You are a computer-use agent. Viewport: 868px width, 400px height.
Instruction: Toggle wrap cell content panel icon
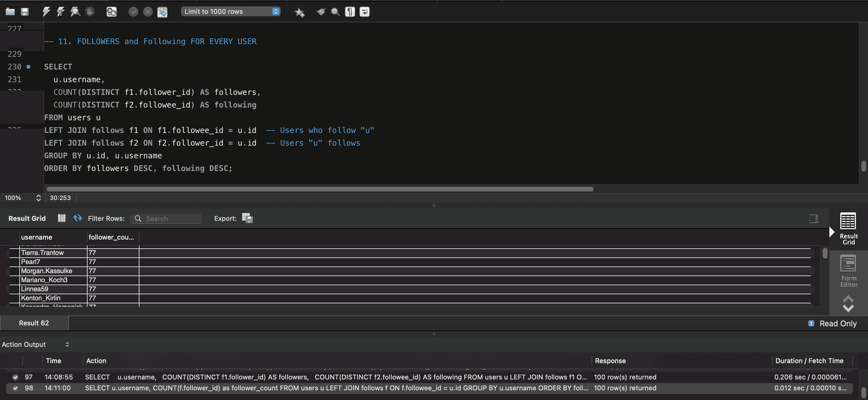click(814, 218)
